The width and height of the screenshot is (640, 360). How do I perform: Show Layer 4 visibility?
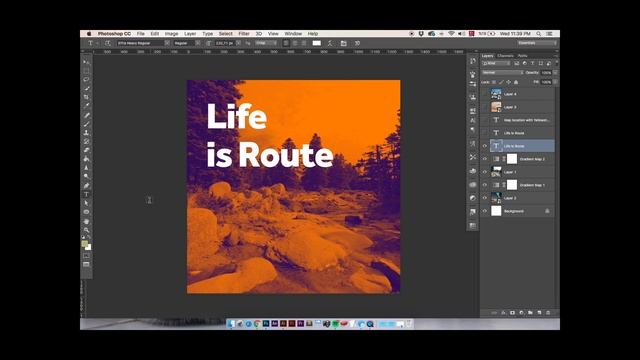485,94
